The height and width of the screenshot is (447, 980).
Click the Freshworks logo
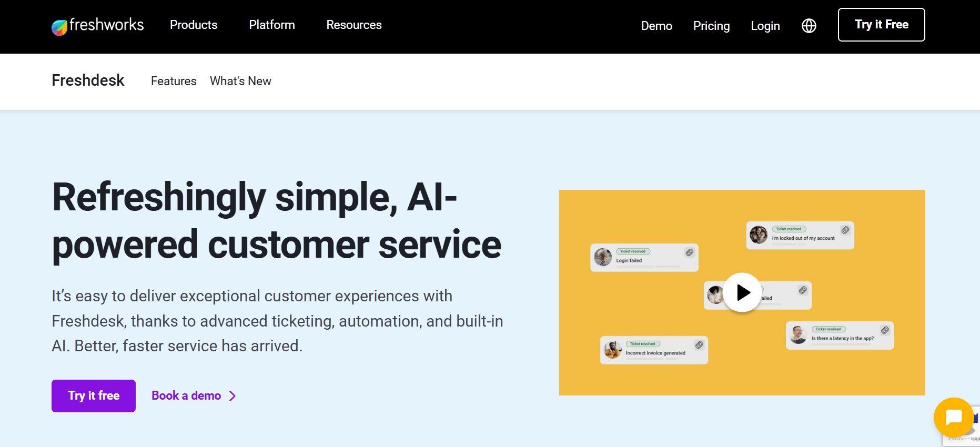click(97, 26)
